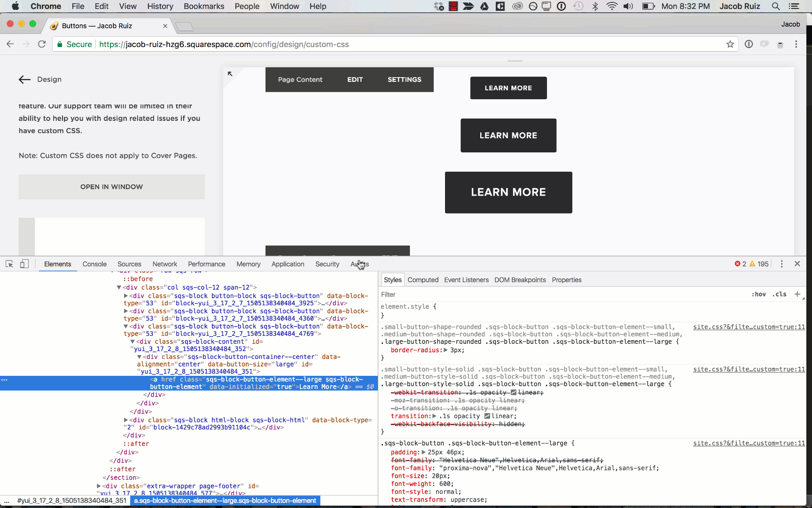Expand the block ending 3925 div
812x508 pixels.
point(126,296)
